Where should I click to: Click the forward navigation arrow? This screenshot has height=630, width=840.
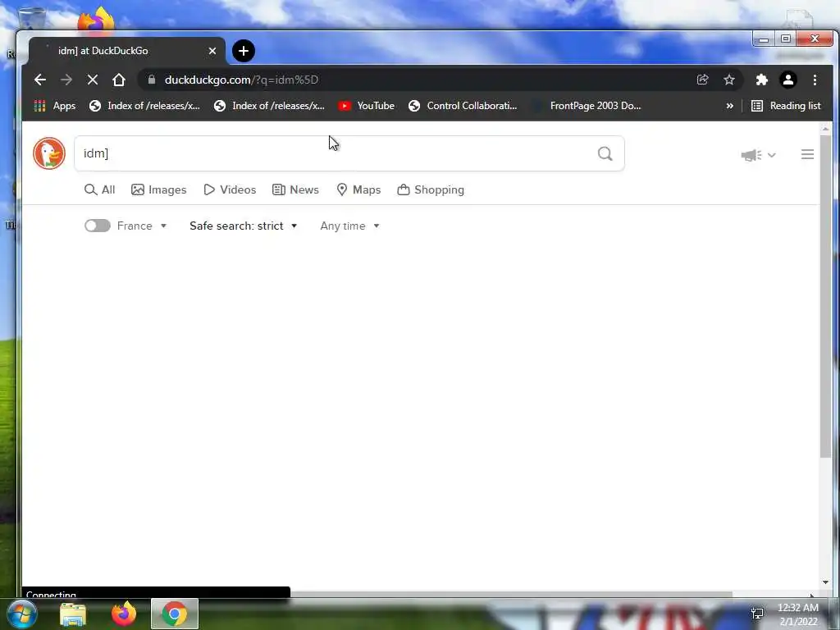point(66,80)
